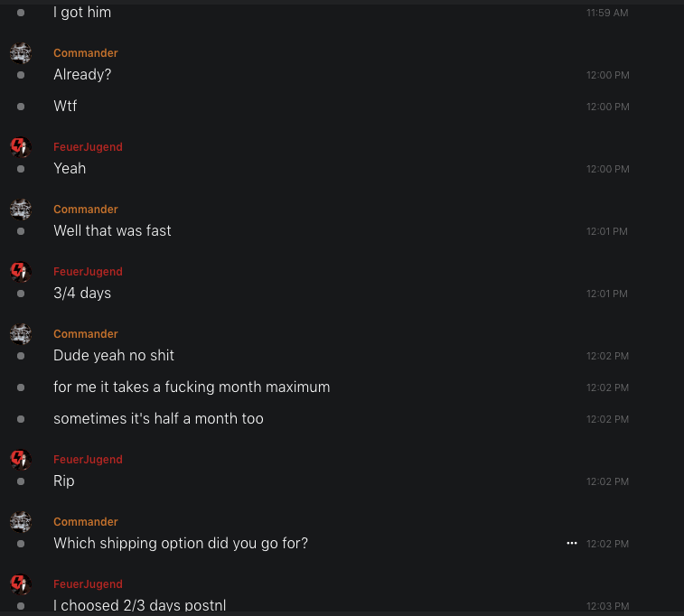The width and height of the screenshot is (684, 616).
Task: Select the 'Wtf' message
Action: [x=65, y=107]
